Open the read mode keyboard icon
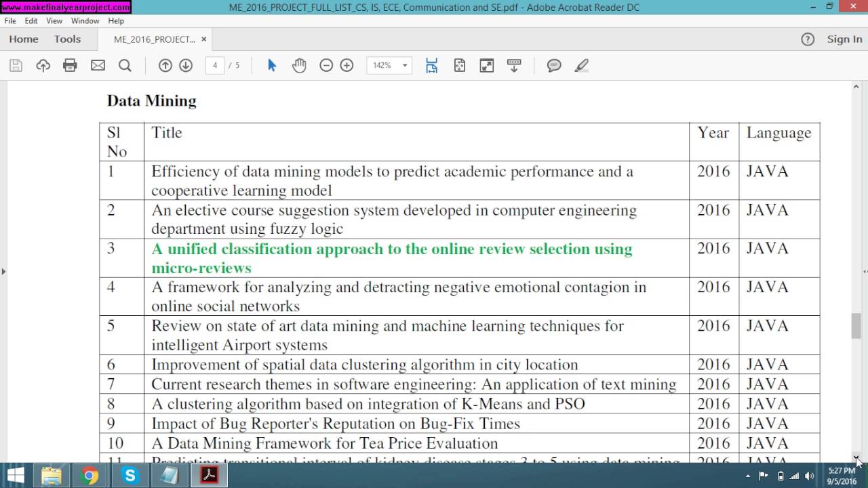Screen dimensions: 868x488 tap(514, 66)
